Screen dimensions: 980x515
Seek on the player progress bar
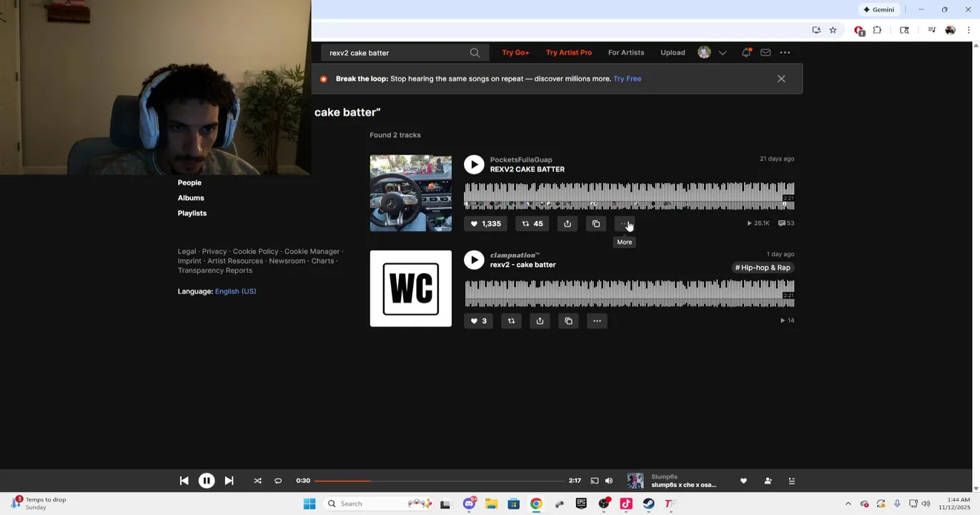point(439,481)
